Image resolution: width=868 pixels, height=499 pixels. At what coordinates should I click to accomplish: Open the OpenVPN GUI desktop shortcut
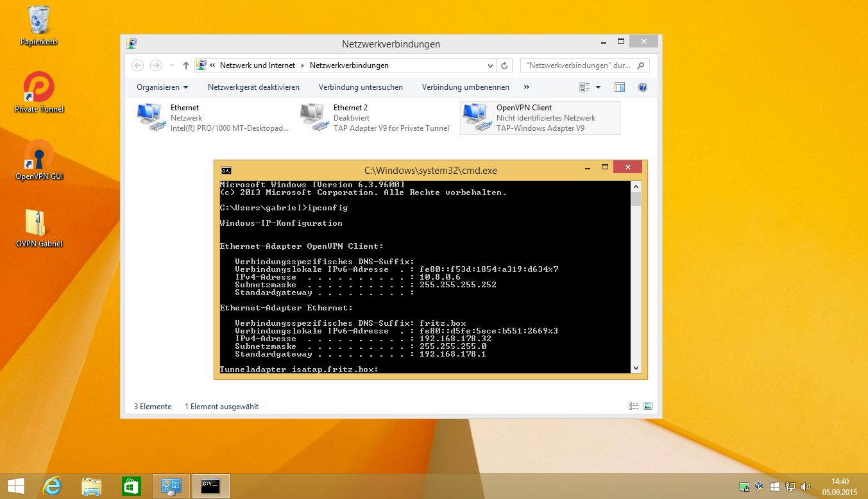[39, 160]
